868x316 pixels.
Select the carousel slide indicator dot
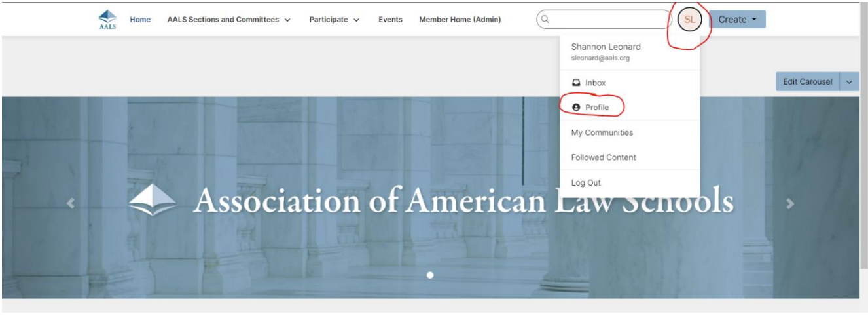point(430,275)
